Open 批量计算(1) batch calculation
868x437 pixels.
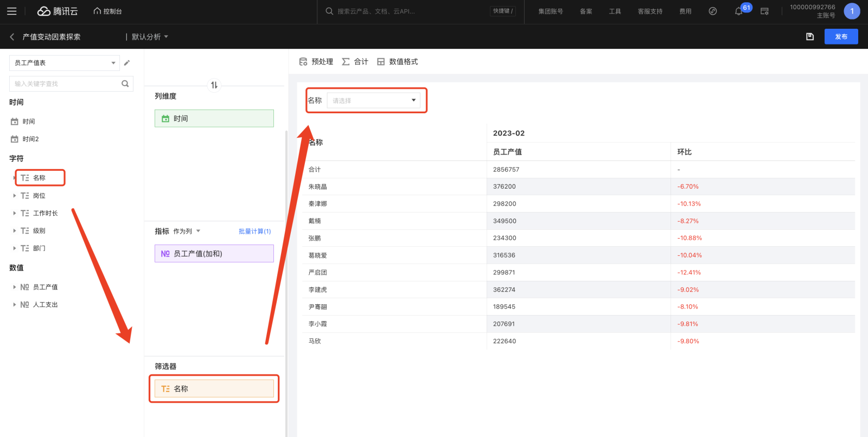coord(255,232)
